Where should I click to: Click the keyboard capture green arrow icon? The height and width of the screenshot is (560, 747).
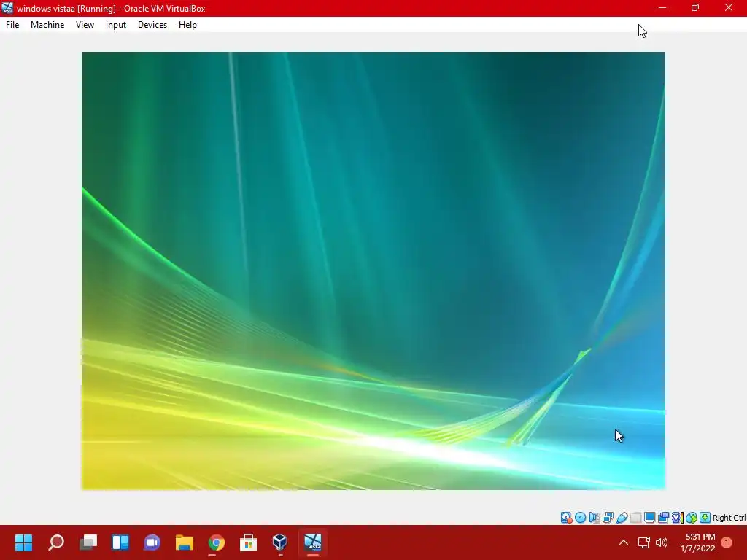coord(705,518)
